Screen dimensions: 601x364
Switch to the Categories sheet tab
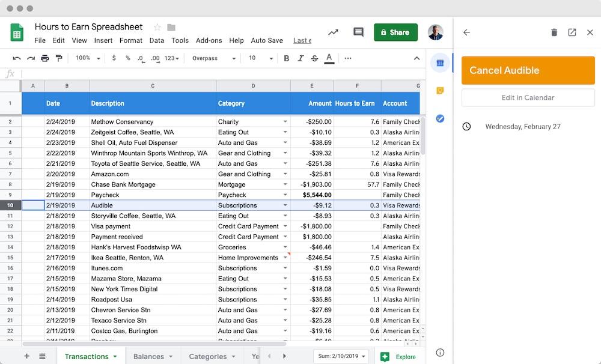[x=212, y=357]
